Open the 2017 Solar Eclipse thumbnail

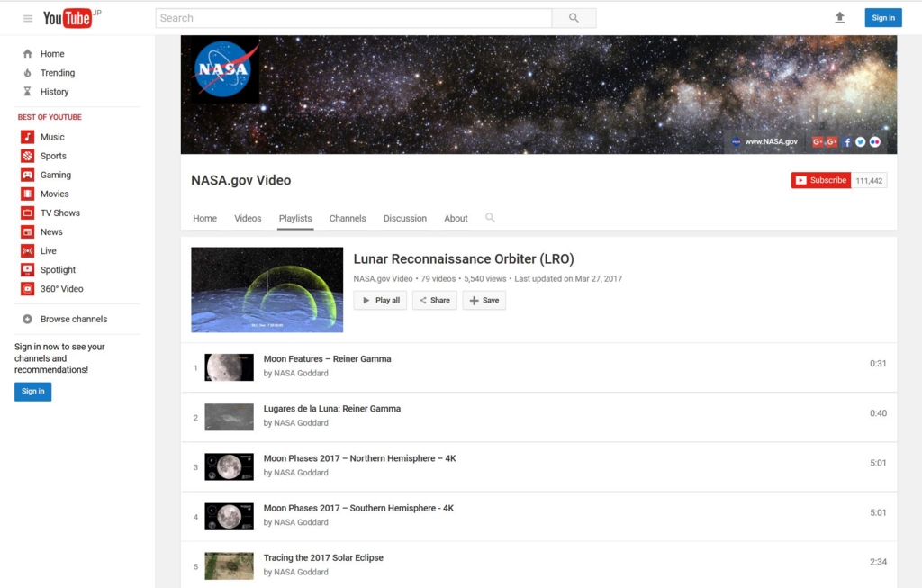230,566
